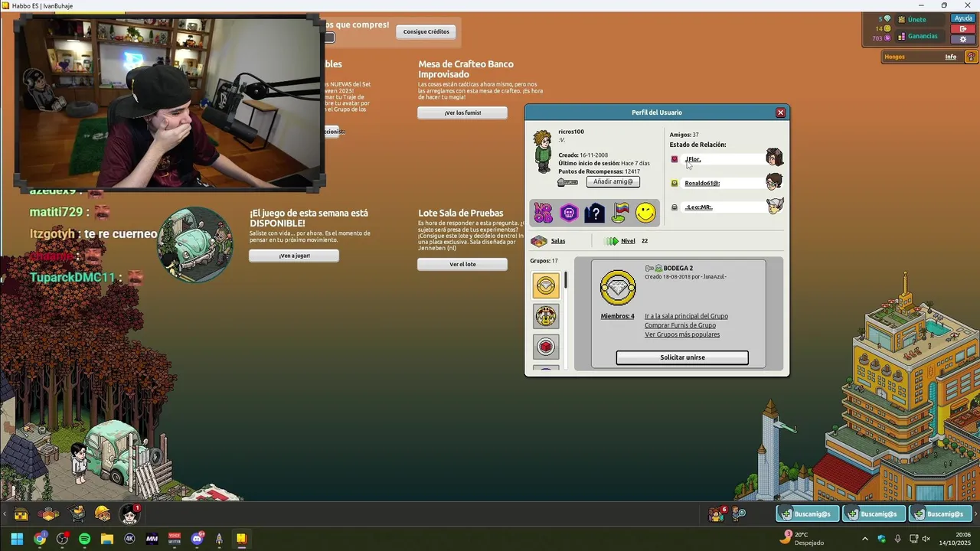980x551 pixels.
Task: Select the diamond ring group badge in list
Action: (x=546, y=285)
